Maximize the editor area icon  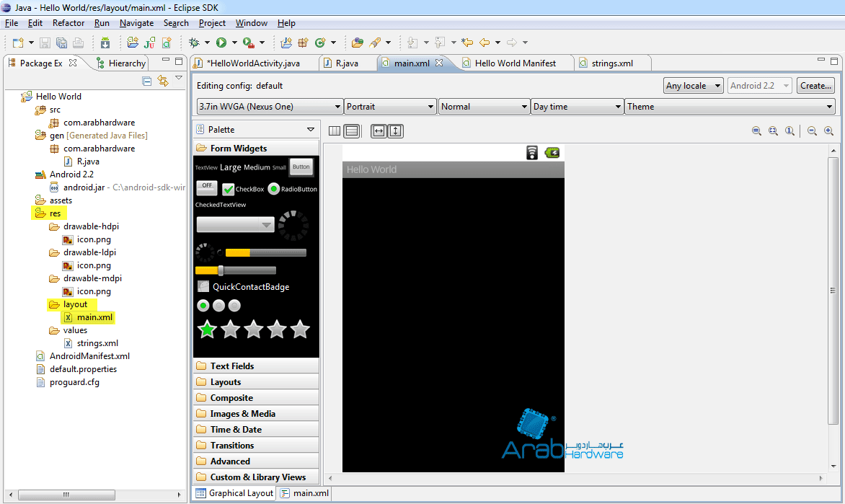(x=834, y=61)
